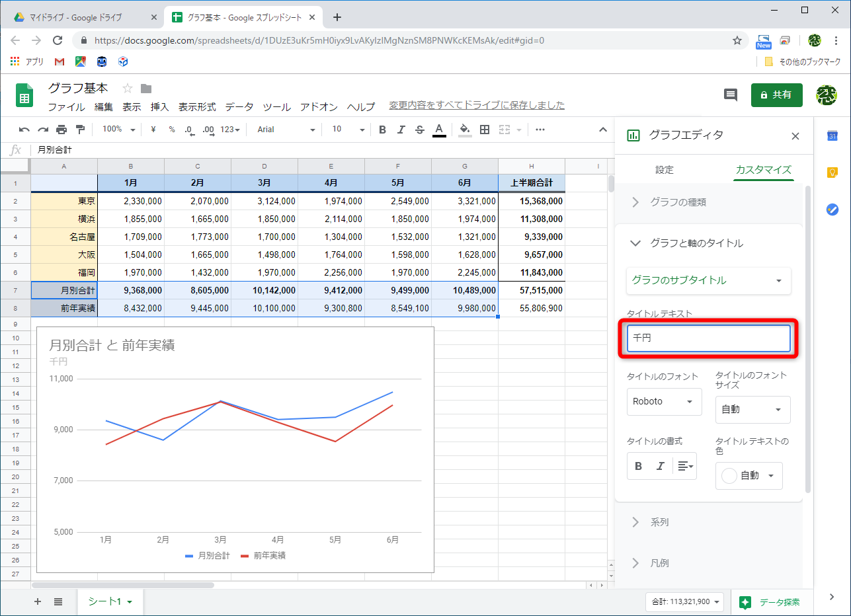The image size is (851, 616).
Task: Click 変更内容をすべてドライブに保存しました link
Action: click(x=477, y=105)
